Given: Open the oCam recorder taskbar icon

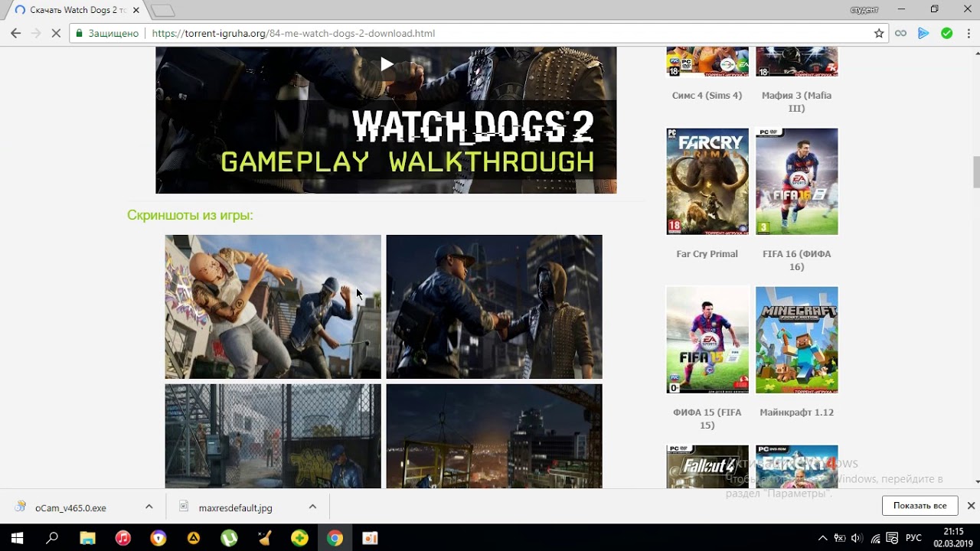Looking at the screenshot, I should click(x=370, y=538).
